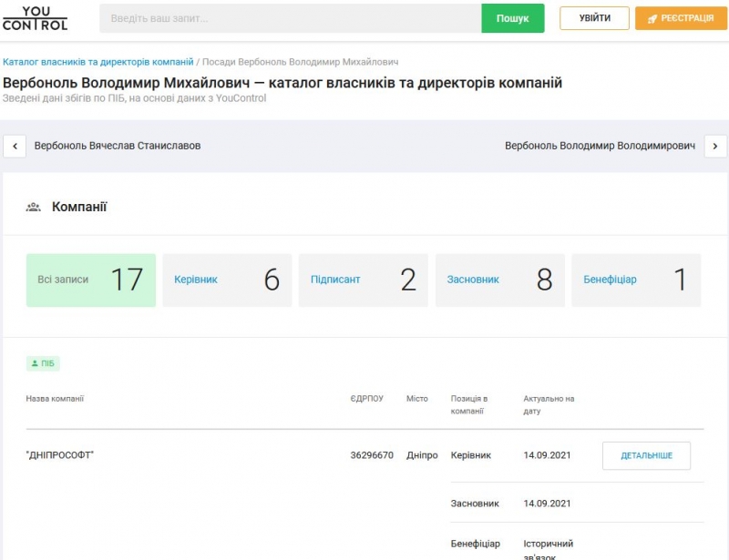Go to previous person Вербоноль Вячеслав
The image size is (729, 560).
pyautogui.click(x=15, y=146)
